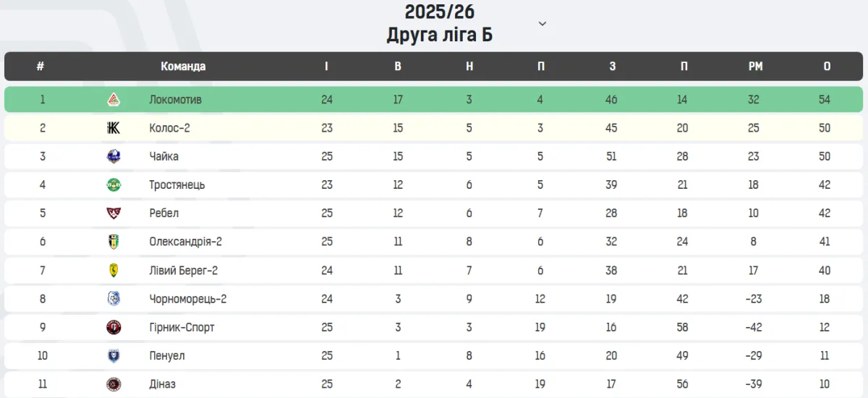Image resolution: width=868 pixels, height=398 pixels.
Task: Click the Локомотив team logo icon
Action: (114, 100)
